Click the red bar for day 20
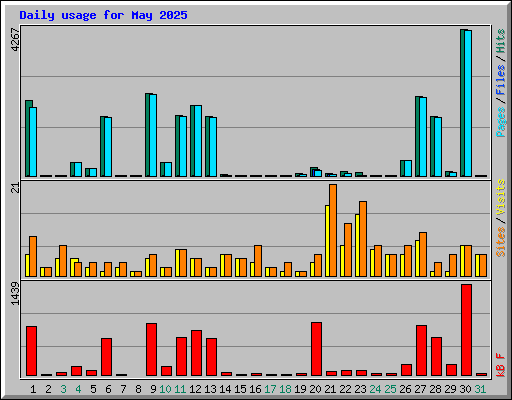The height and width of the screenshot is (400, 512). click(x=316, y=349)
